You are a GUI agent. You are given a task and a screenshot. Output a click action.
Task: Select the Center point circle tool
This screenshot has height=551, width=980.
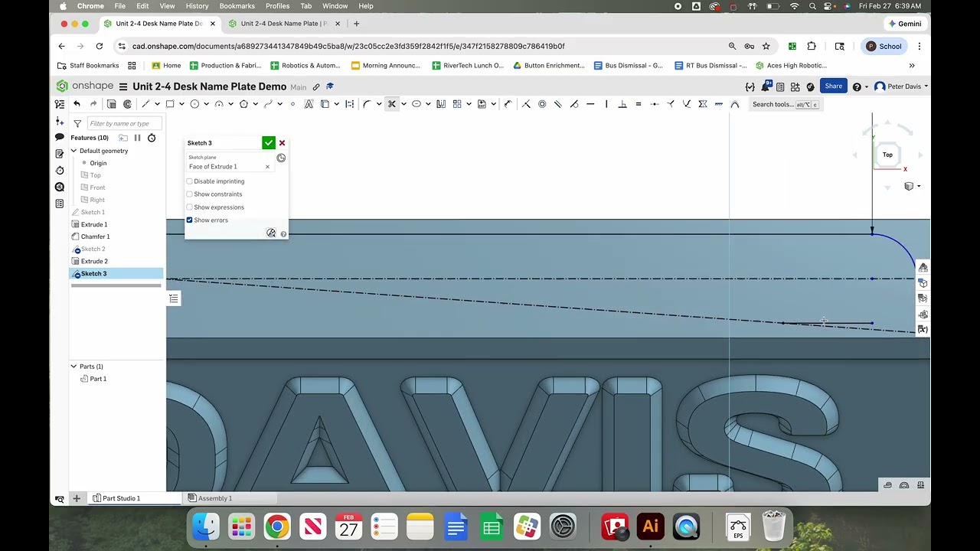tap(194, 104)
